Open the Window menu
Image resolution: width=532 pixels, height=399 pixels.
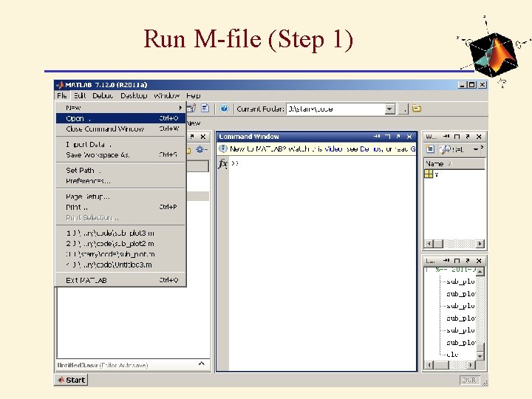tap(166, 95)
